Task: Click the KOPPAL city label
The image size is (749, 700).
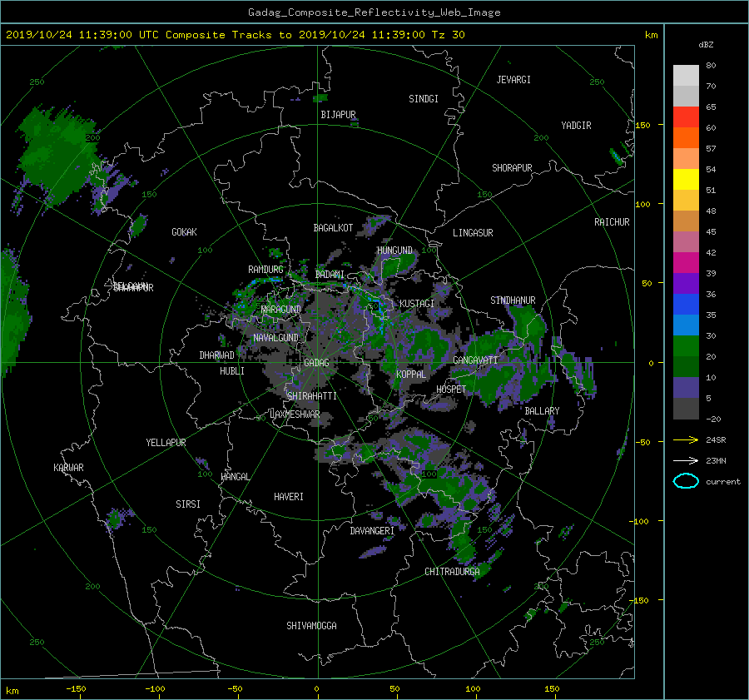Action: [411, 375]
